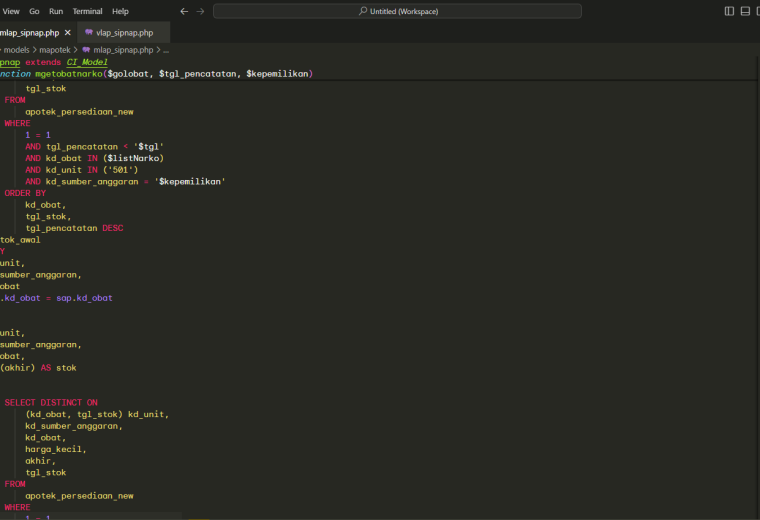Image resolution: width=760 pixels, height=520 pixels.
Task: Expand the models breadcrumb segment
Action: 16,50
